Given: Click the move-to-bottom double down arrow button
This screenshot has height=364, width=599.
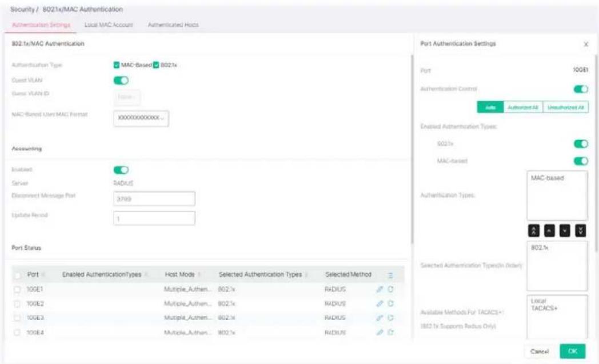Looking at the screenshot, I should (x=580, y=230).
